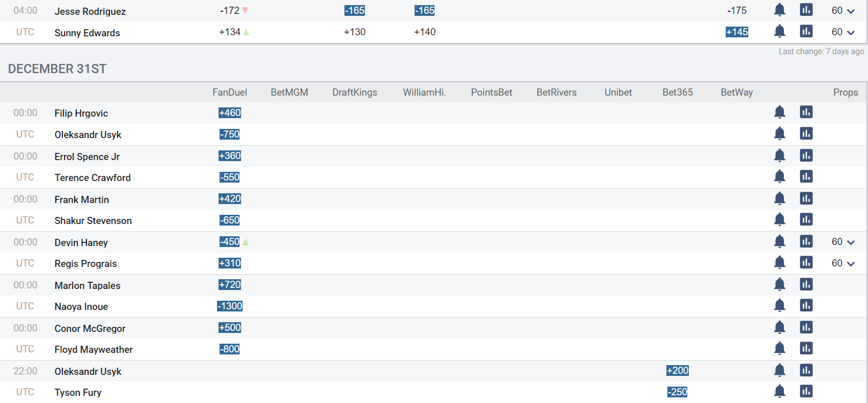Screen dimensions: 868x403
Task: Set alert bell for Frank Martin
Action: 779,198
